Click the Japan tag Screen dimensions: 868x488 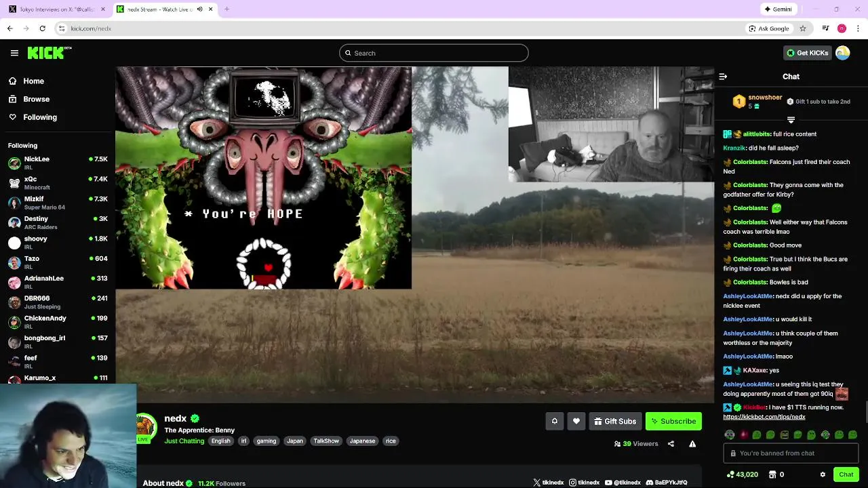[295, 441]
